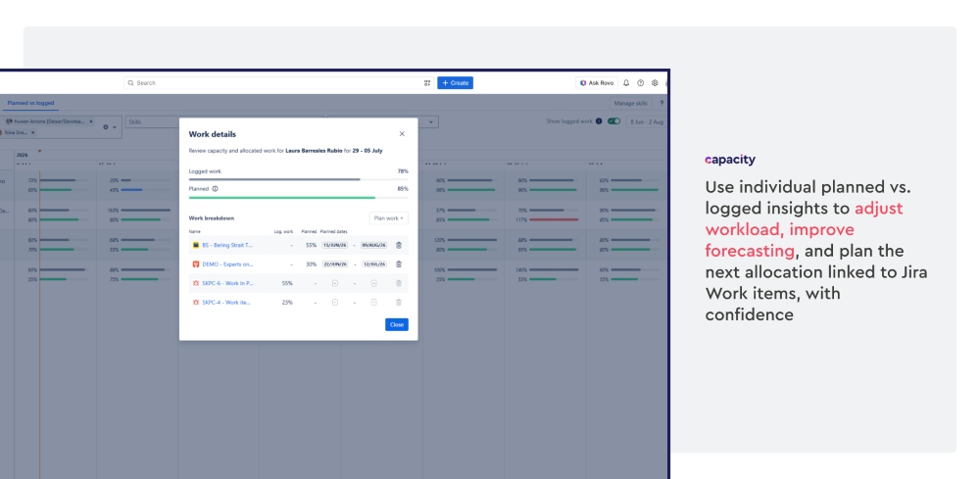
Task: Open the help question mark in top bar
Action: coord(641,83)
